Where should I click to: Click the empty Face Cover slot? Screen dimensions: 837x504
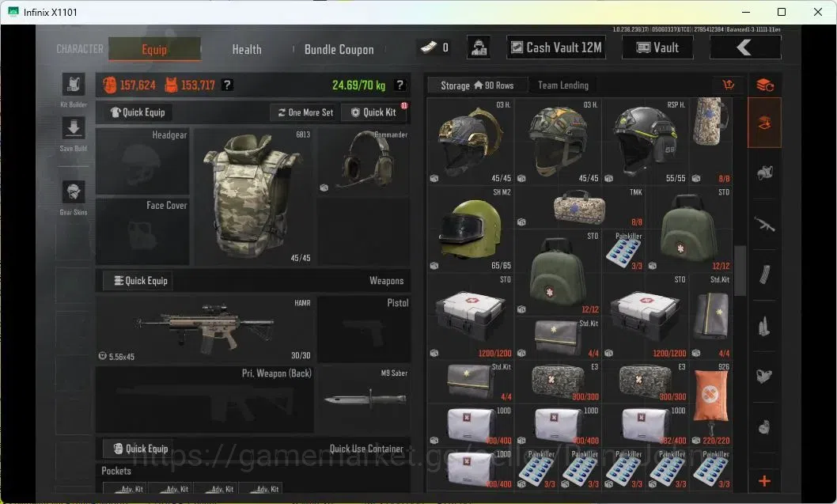pyautogui.click(x=142, y=231)
